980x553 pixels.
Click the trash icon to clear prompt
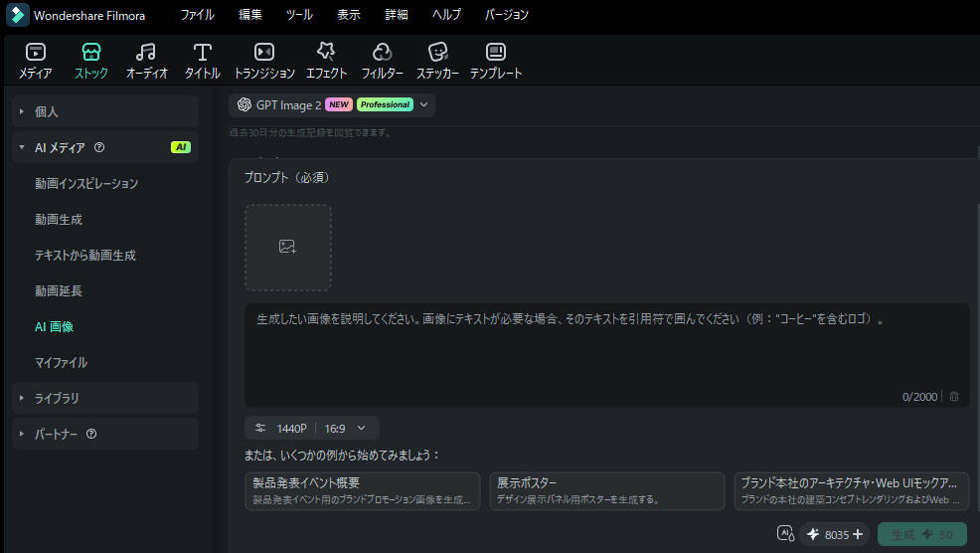[x=954, y=397]
